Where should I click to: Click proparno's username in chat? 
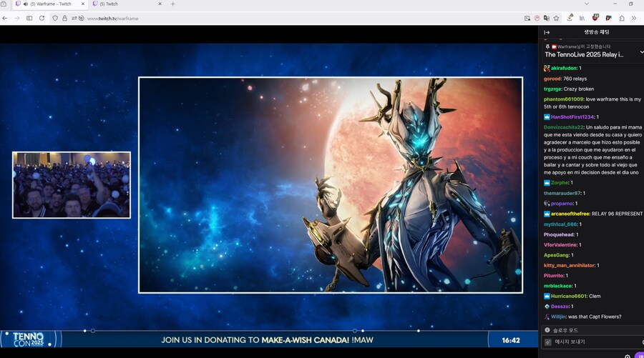pos(562,204)
